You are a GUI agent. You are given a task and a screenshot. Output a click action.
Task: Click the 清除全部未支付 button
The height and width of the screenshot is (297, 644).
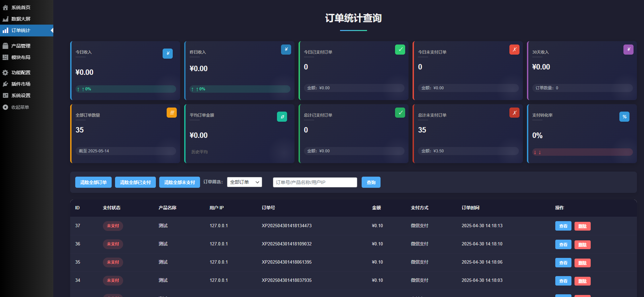point(179,182)
